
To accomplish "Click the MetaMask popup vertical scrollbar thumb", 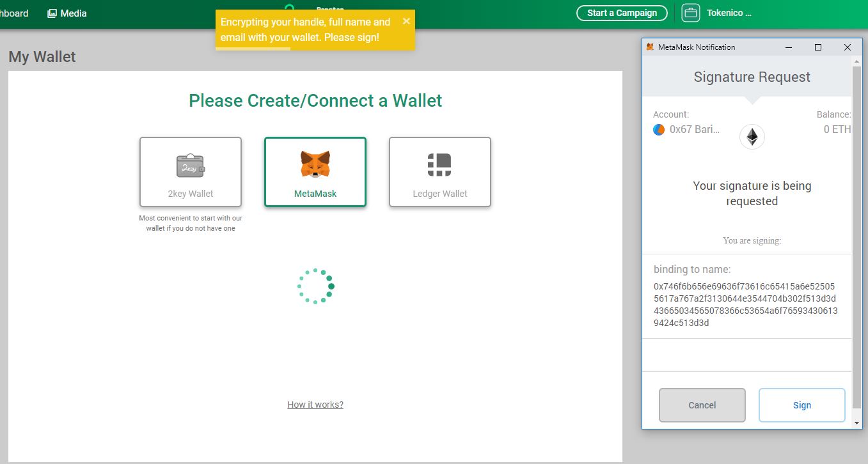I will point(857,237).
